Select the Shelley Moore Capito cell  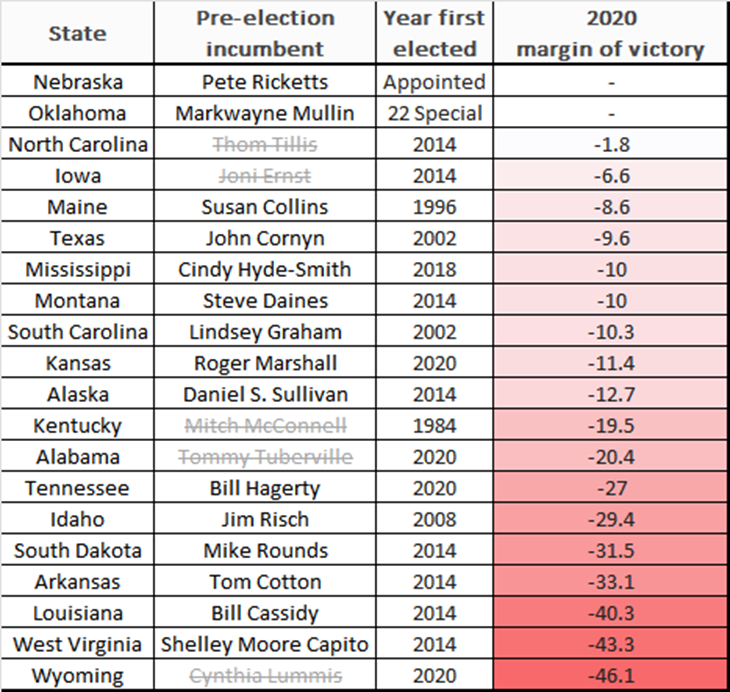pos(264,644)
